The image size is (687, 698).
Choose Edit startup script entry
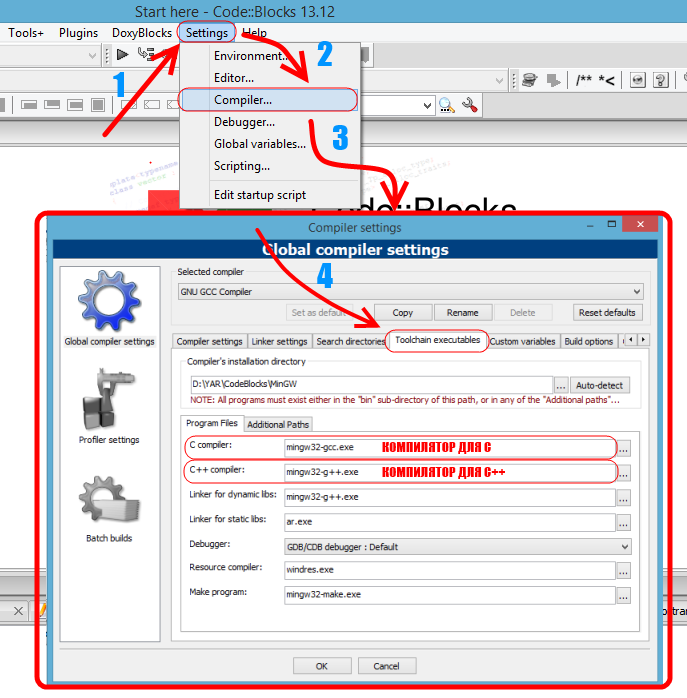coord(270,195)
